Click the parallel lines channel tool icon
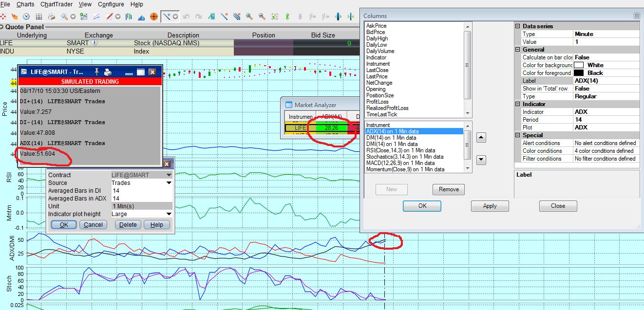Screen dimensions: 644x310 point(237,17)
